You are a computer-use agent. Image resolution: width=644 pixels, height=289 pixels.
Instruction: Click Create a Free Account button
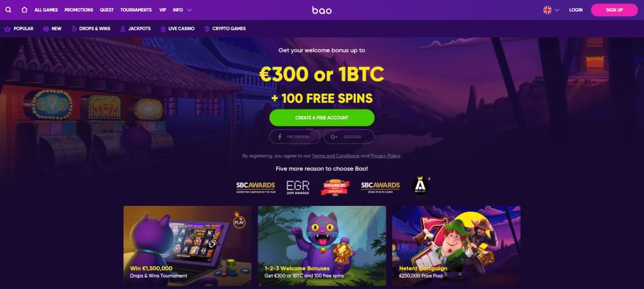point(322,118)
